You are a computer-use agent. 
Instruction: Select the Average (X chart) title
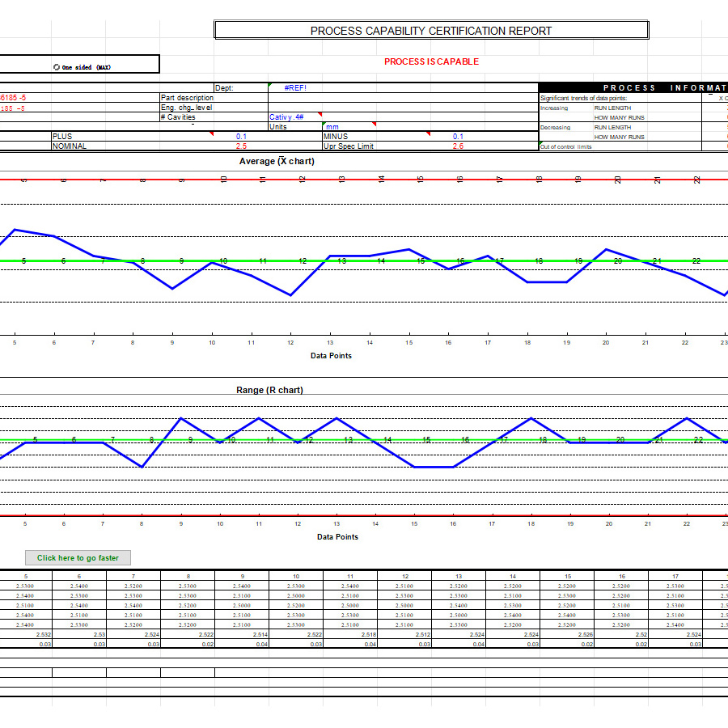277,161
